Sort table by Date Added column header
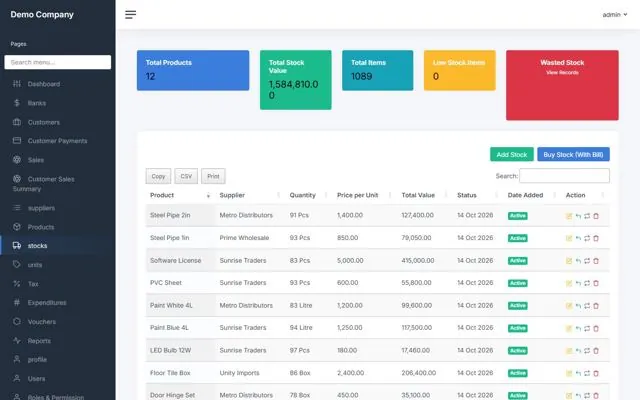The width and height of the screenshot is (640, 400). tap(532, 195)
